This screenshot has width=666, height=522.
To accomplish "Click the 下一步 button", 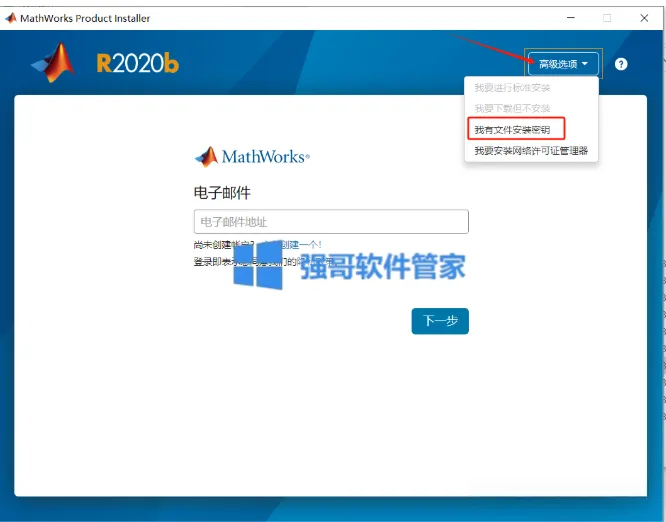I will point(440,321).
